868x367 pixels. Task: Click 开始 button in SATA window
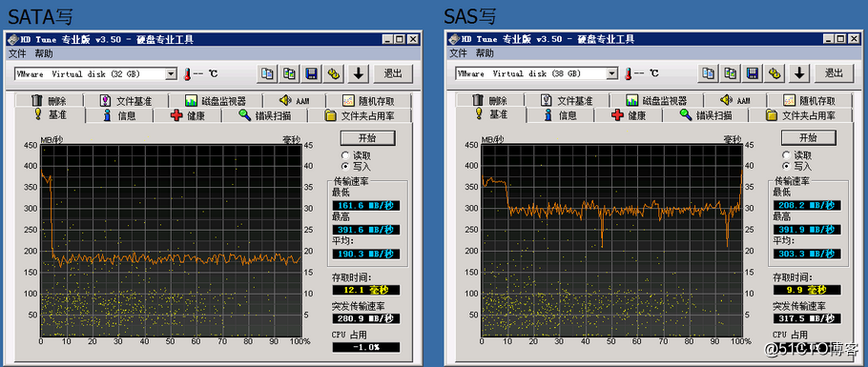(367, 138)
